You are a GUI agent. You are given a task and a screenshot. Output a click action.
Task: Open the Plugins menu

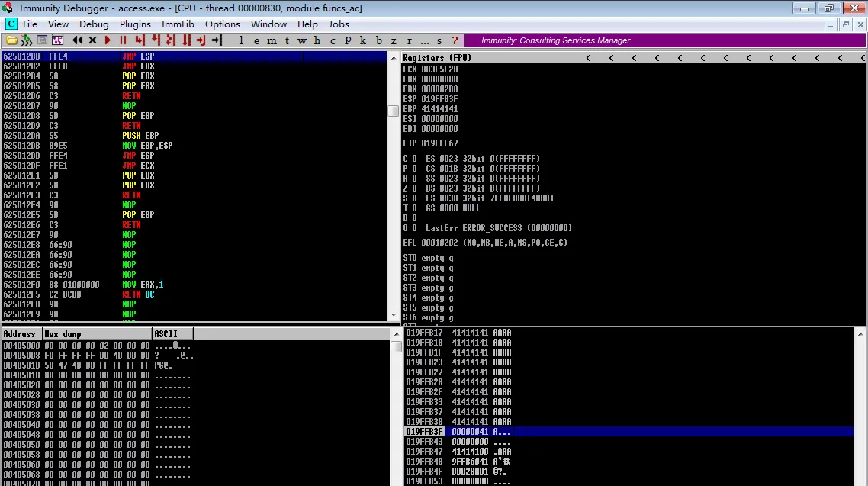pos(135,24)
